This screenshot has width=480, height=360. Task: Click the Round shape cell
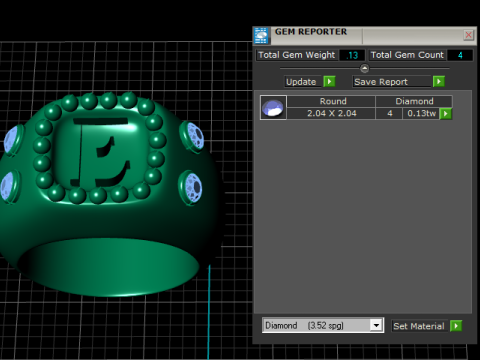pyautogui.click(x=331, y=101)
